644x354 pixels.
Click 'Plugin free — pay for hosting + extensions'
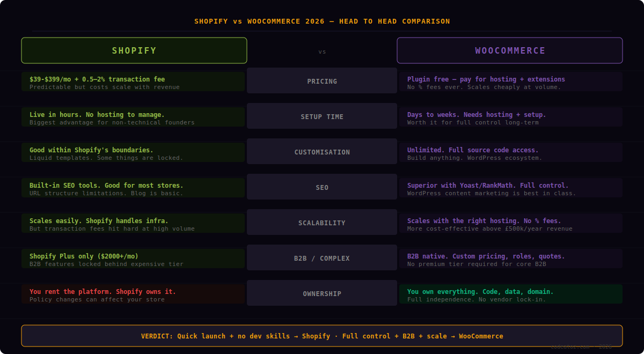(x=486, y=79)
